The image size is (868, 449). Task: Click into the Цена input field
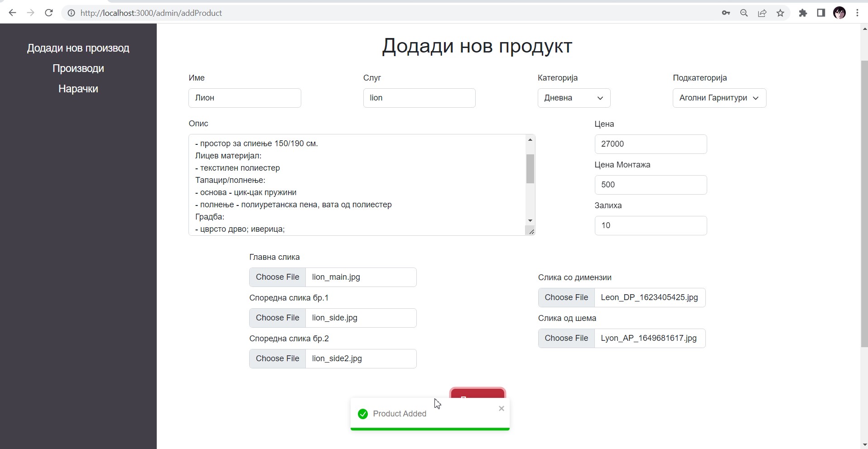tap(650, 144)
